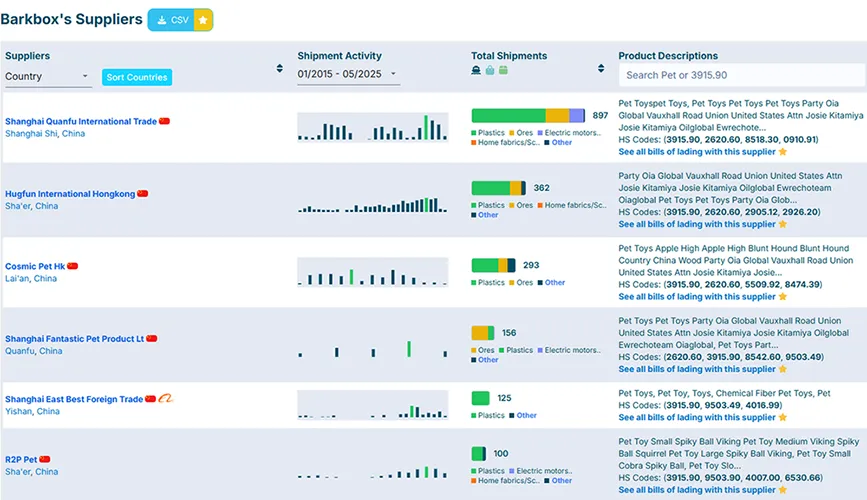
Task: See all bills of lading for Shanghai Quanfu
Action: click(697, 152)
